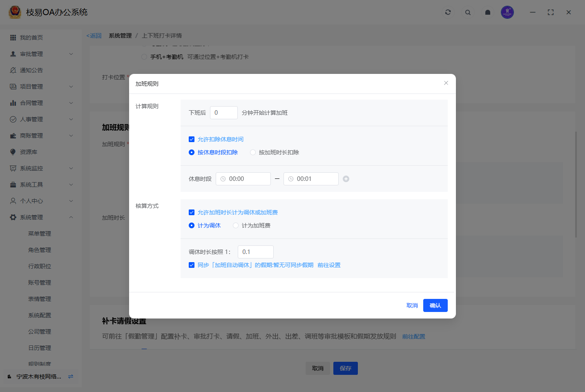Open the notification bell icon
This screenshot has height=392, width=585.
[487, 12]
